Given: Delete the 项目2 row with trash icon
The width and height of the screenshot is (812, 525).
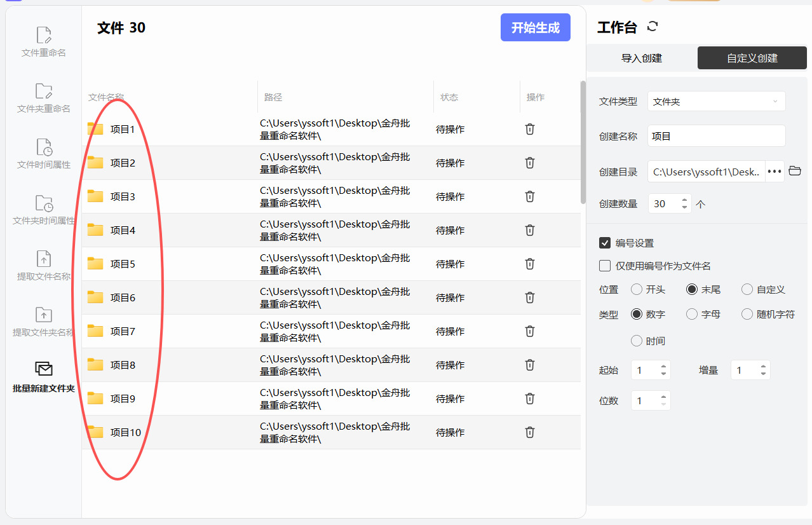Looking at the screenshot, I should 529,163.
